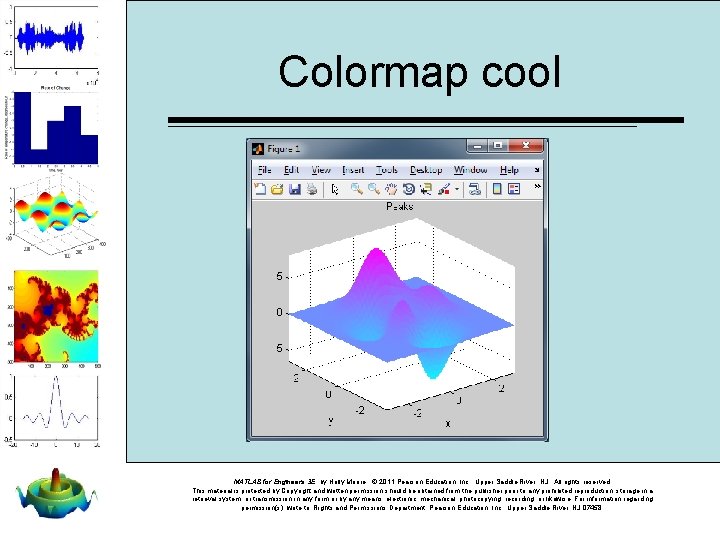Save the figure with the floppy disk icon
Viewport: 720px width, 540px height.
coord(294,189)
